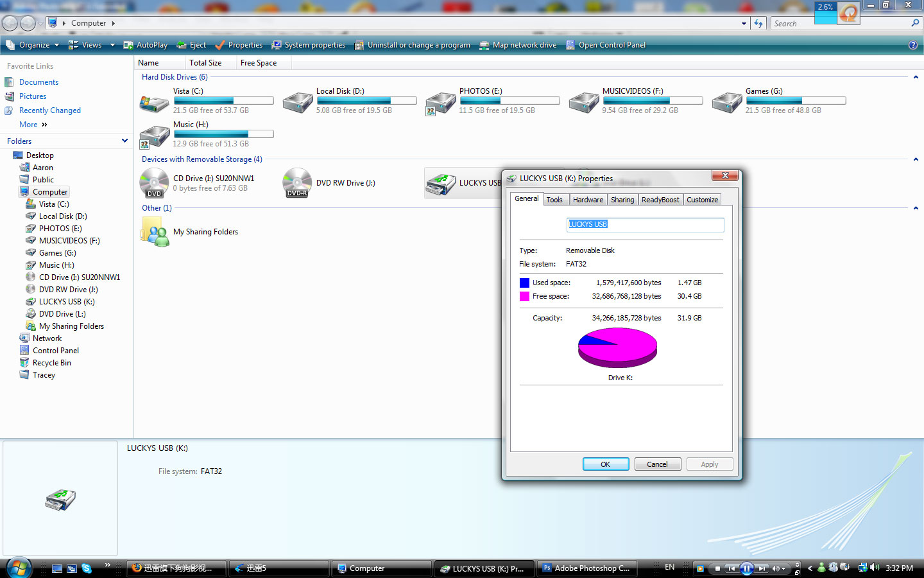Eject the selected drive from the toolbar
Image resolution: width=924 pixels, height=578 pixels.
coord(191,45)
